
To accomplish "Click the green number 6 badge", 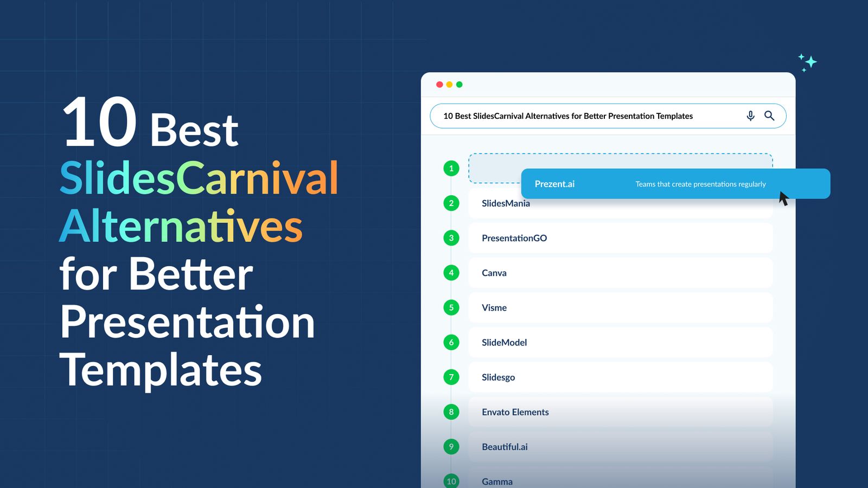I will (x=451, y=342).
